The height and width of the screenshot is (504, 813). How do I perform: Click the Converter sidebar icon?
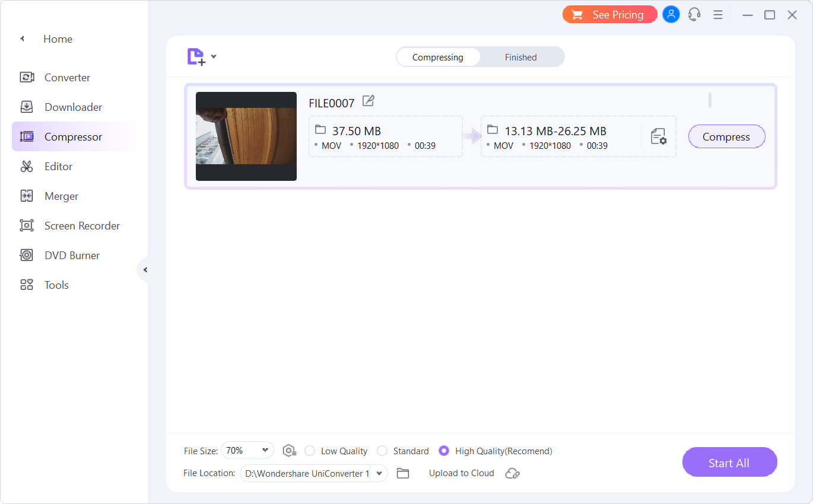[x=27, y=78]
